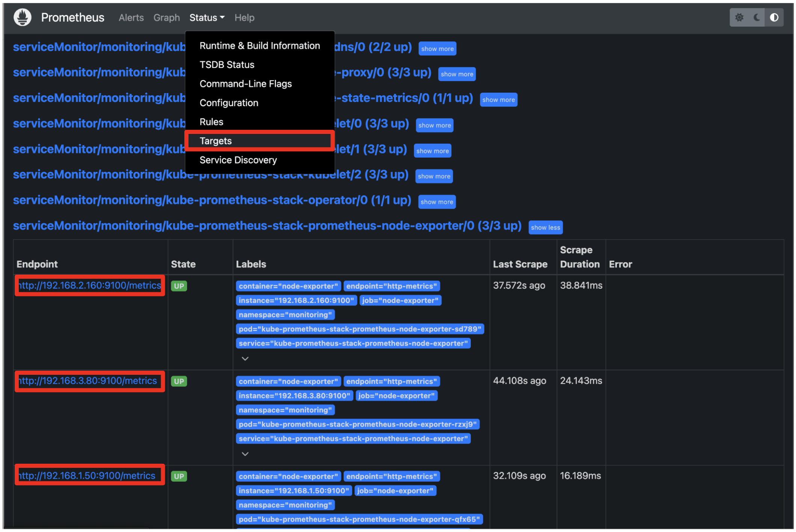
Task: Click the Prometheus flame logo icon
Action: pyautogui.click(x=22, y=17)
